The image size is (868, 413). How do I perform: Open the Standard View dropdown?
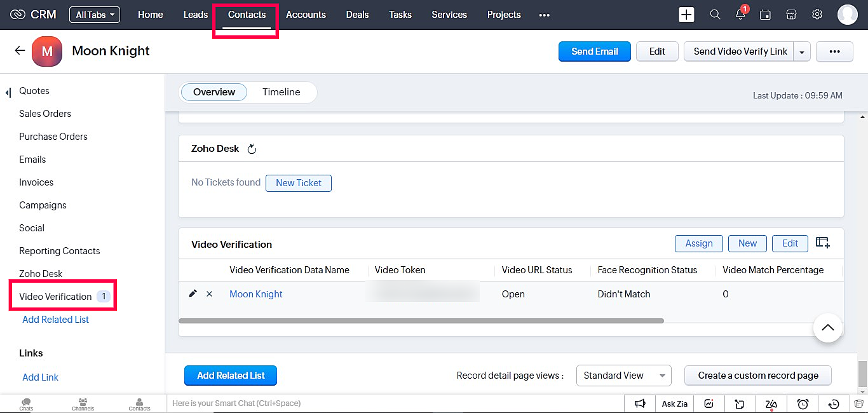623,376
